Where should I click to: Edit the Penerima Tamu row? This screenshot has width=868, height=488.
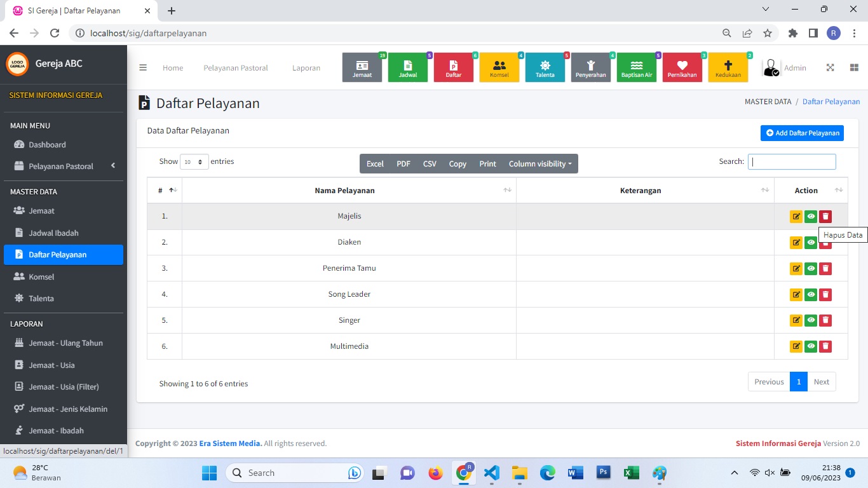796,269
